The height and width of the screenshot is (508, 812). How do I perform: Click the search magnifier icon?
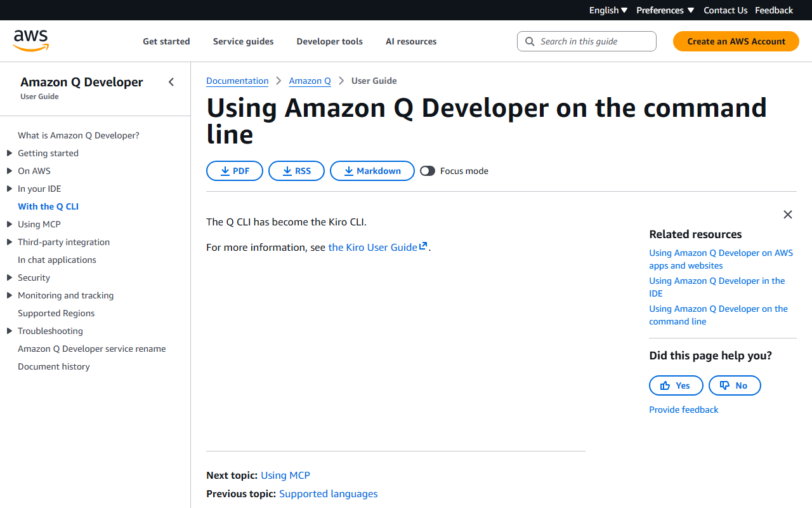click(530, 41)
